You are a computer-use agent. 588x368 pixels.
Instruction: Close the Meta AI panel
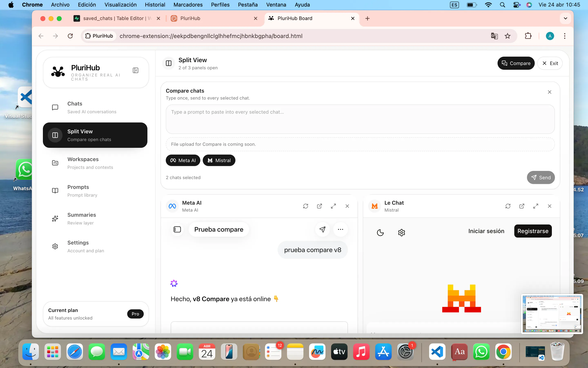pyautogui.click(x=347, y=206)
